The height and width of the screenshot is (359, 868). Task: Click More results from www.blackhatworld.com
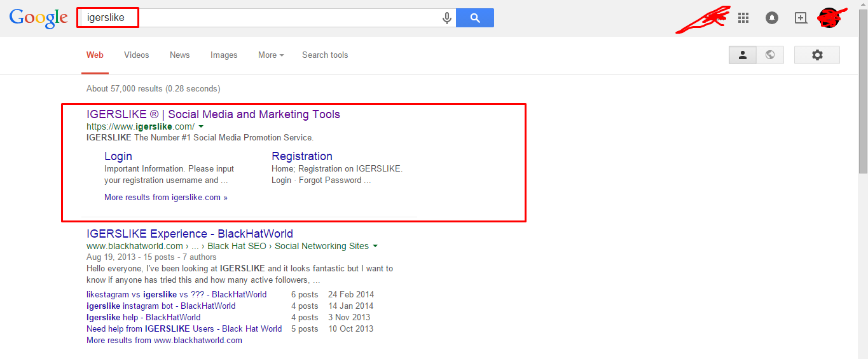pyautogui.click(x=164, y=341)
